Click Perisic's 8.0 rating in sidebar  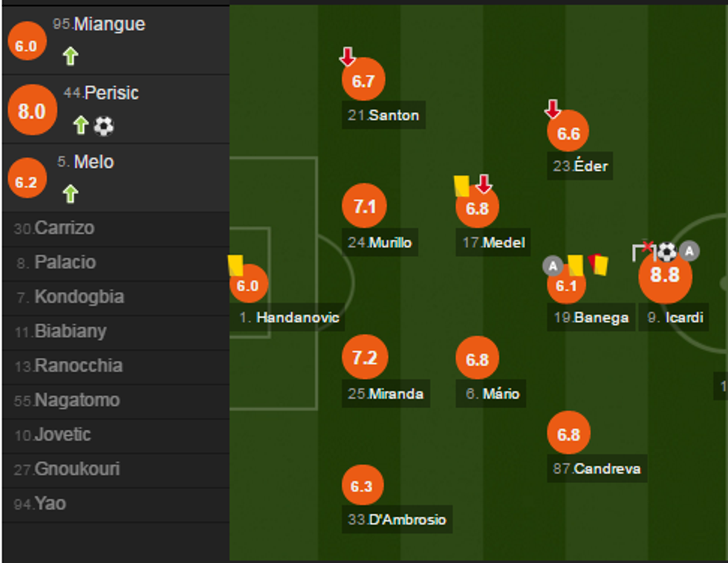click(31, 111)
